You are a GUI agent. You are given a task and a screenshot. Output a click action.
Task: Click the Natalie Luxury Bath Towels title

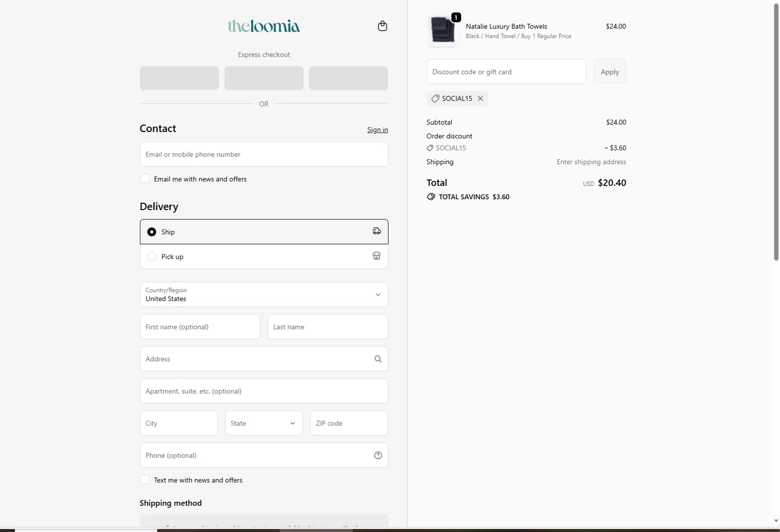tap(506, 26)
